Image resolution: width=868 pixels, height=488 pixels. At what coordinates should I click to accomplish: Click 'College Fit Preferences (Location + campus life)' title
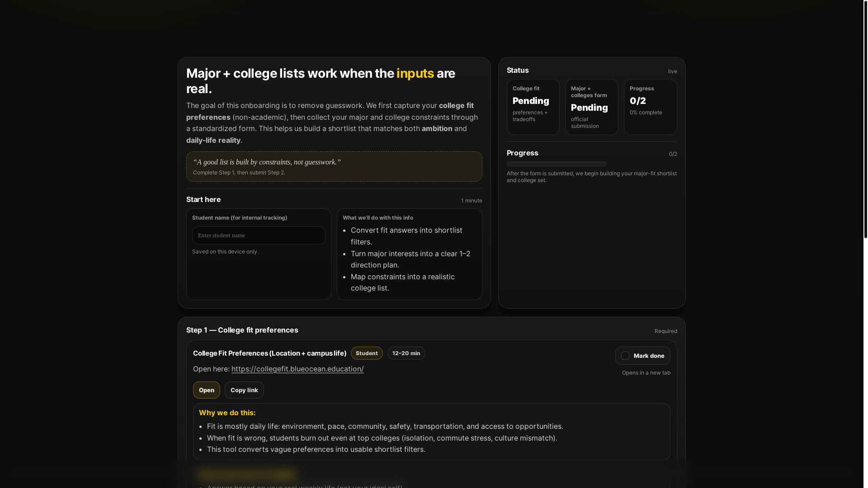[x=269, y=353]
